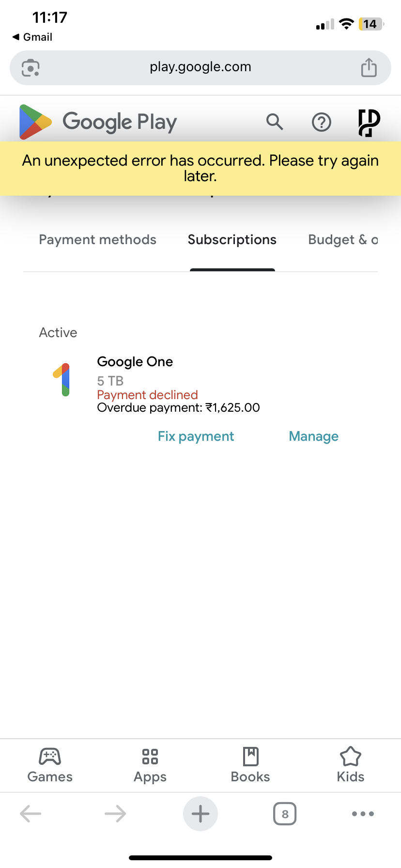401x868 pixels.
Task: Select the Subscriptions tab
Action: 232,240
